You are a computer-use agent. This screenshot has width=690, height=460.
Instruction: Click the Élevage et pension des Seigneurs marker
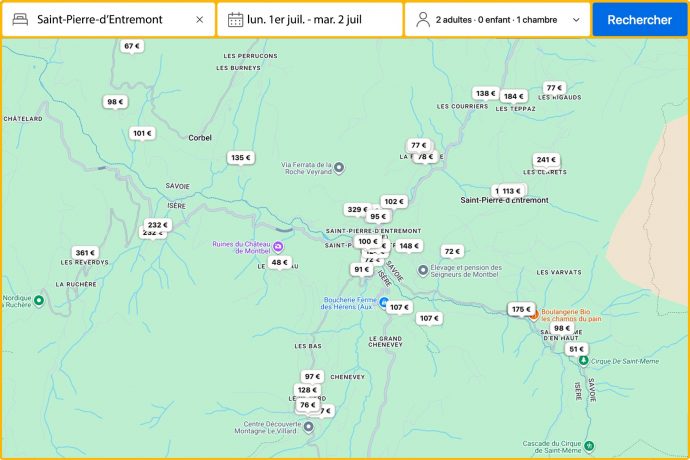422,269
